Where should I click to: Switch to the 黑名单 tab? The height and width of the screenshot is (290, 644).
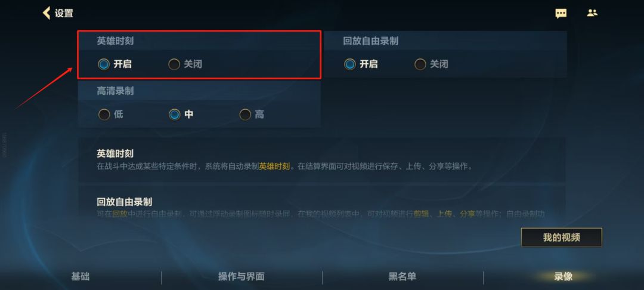pos(402,276)
